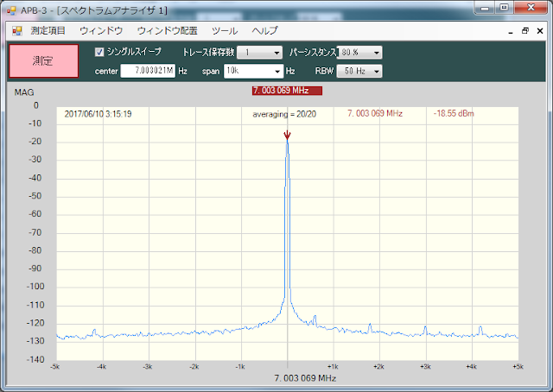Image resolution: width=553 pixels, height=392 pixels.
Task: Click the APB-3 application icon in title bar
Action: click(x=11, y=10)
